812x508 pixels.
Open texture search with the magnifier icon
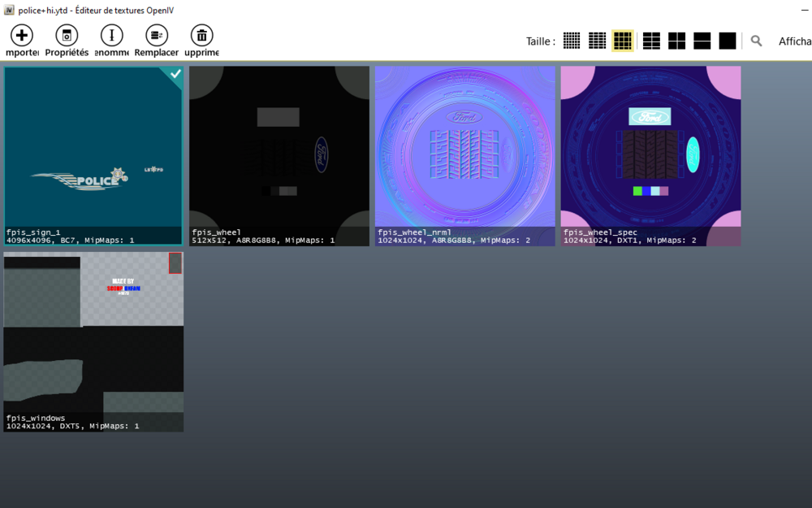pos(756,40)
